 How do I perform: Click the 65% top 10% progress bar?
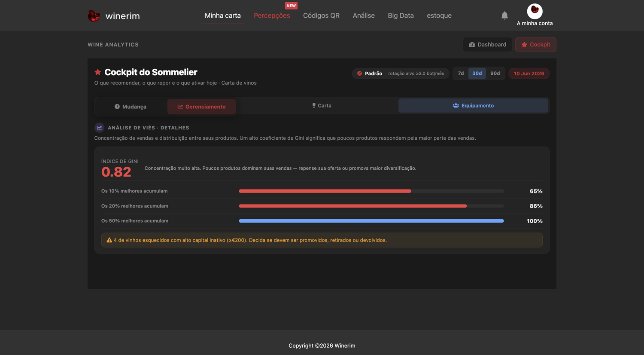pyautogui.click(x=371, y=191)
